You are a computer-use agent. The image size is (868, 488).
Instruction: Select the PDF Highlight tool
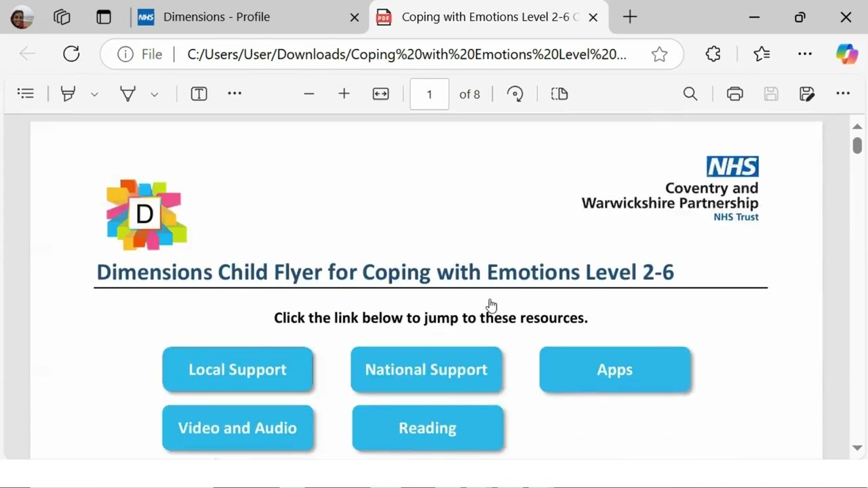[68, 94]
